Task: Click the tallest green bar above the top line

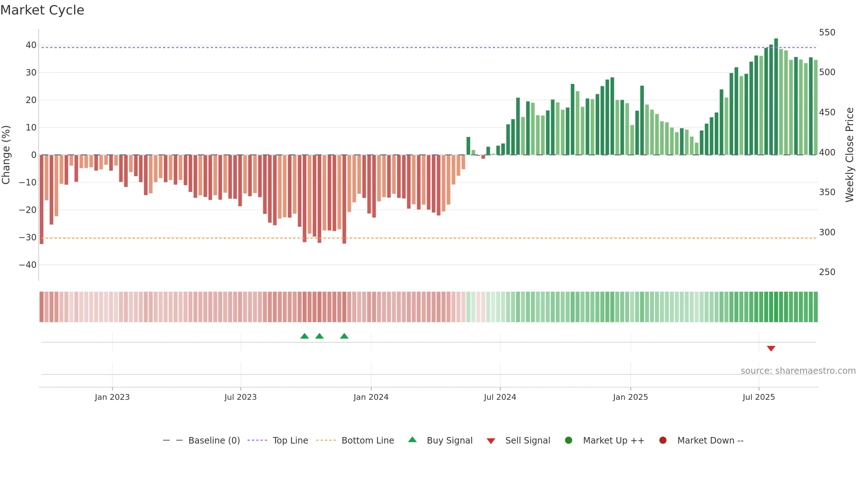Action: point(776,97)
